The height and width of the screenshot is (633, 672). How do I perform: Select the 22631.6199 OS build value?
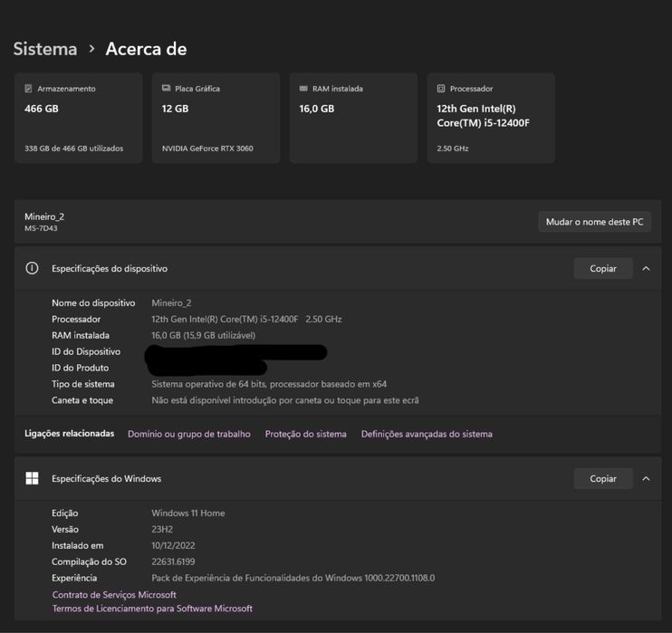tap(173, 561)
